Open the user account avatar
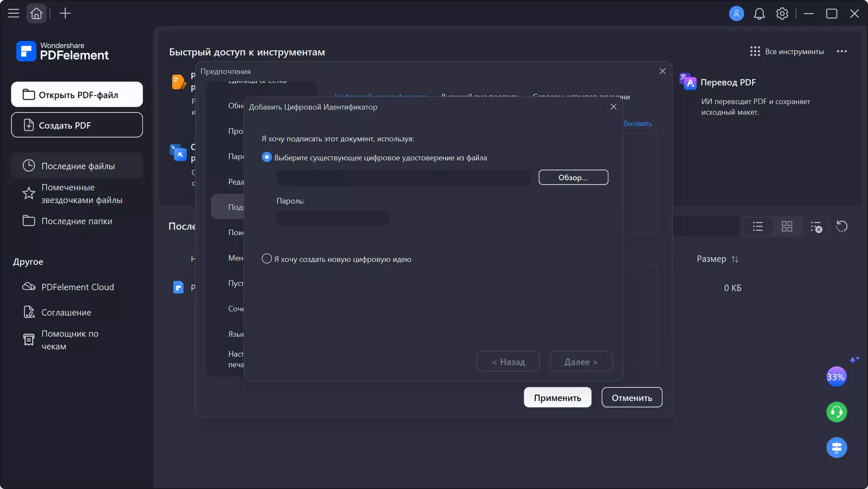The image size is (868, 489). [x=736, y=13]
